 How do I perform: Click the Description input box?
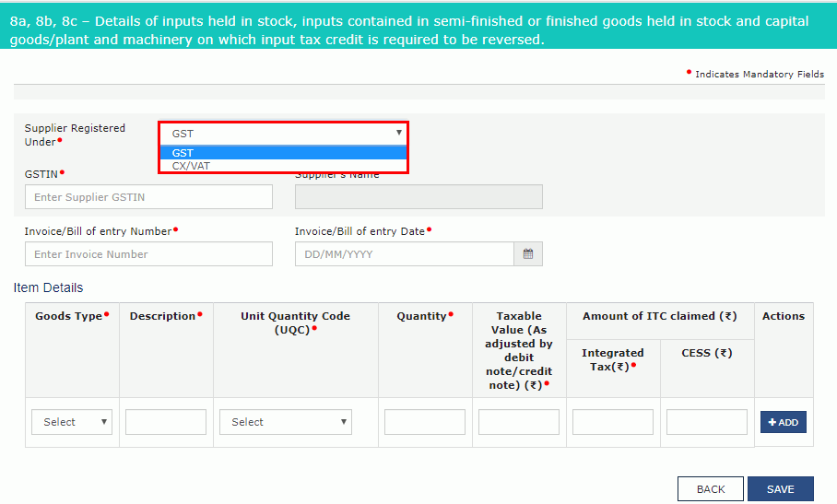pos(166,422)
